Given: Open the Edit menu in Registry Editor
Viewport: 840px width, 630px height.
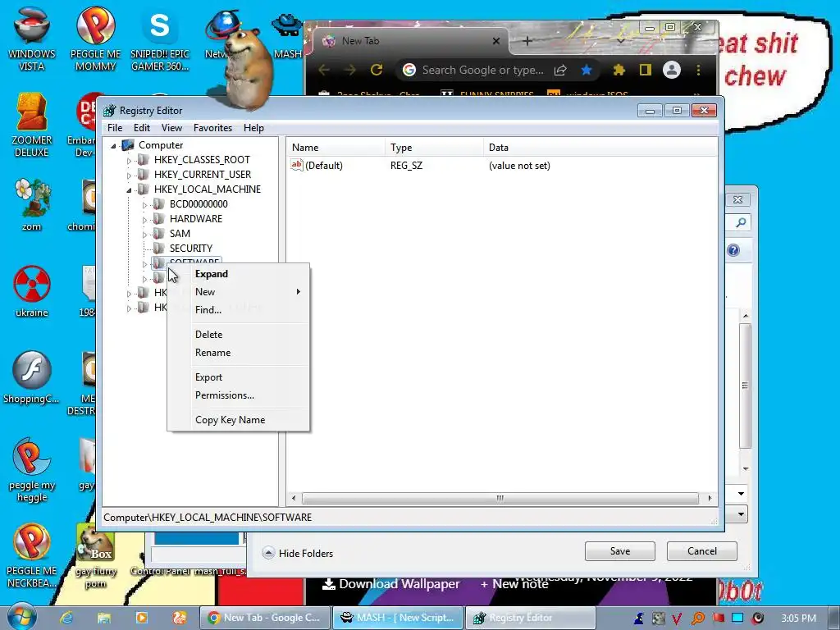Looking at the screenshot, I should click(141, 128).
